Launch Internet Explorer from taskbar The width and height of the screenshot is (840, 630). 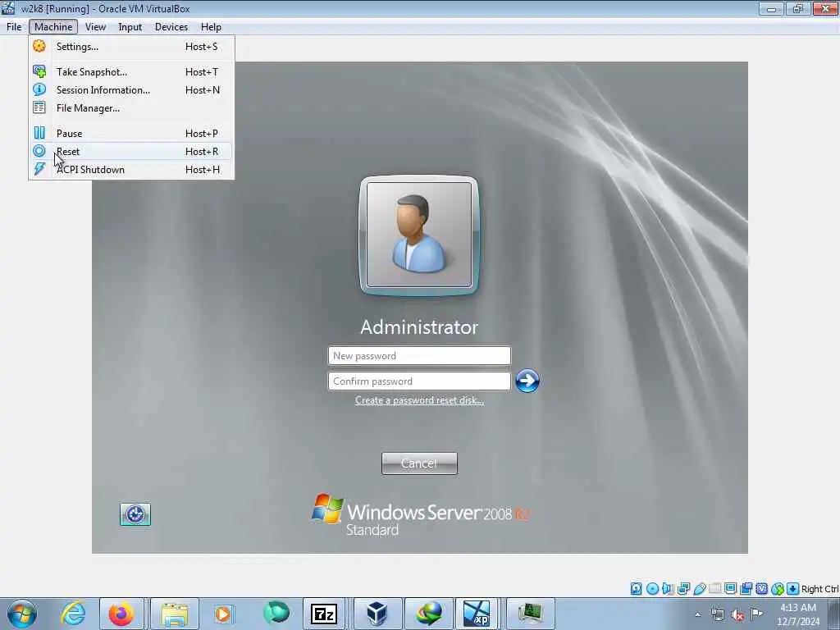[73, 614]
